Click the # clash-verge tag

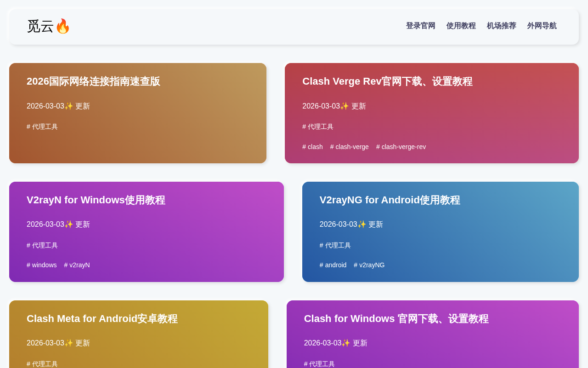pos(349,147)
